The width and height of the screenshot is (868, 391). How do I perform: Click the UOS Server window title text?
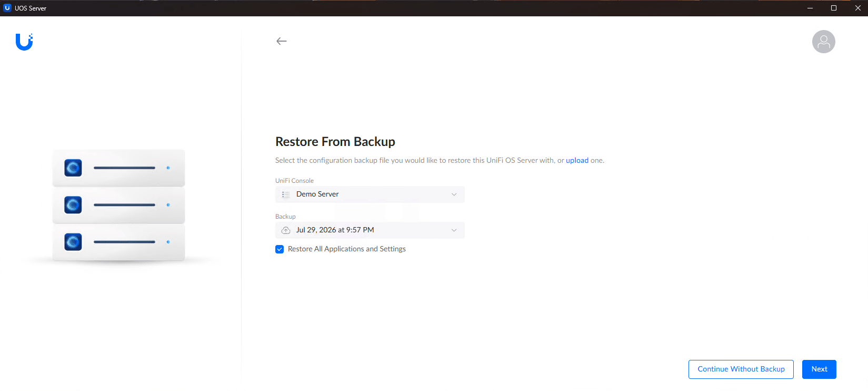pyautogui.click(x=31, y=8)
